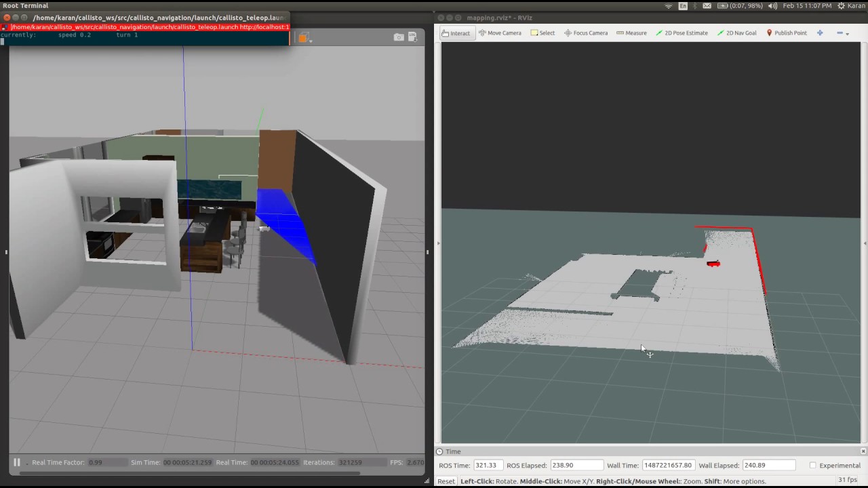Open the sound volume indicator
The image size is (868, 488).
click(x=772, y=5)
